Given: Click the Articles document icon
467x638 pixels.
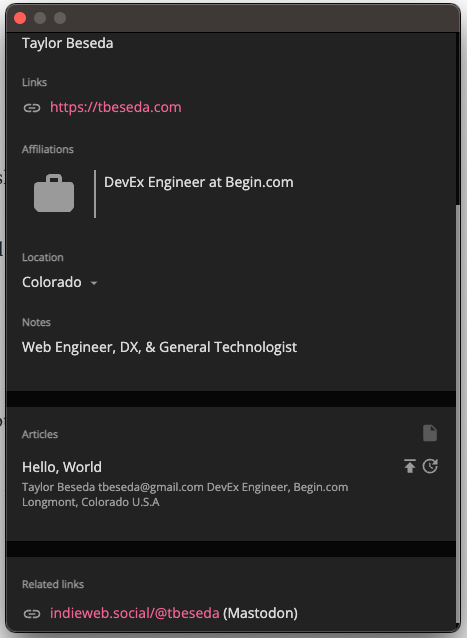Looking at the screenshot, I should coord(430,433).
